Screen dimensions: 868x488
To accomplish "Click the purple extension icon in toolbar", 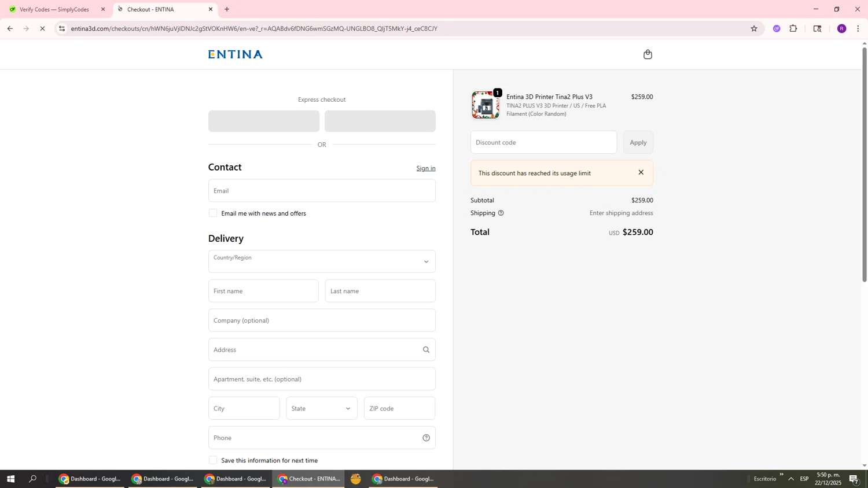I will tap(777, 28).
